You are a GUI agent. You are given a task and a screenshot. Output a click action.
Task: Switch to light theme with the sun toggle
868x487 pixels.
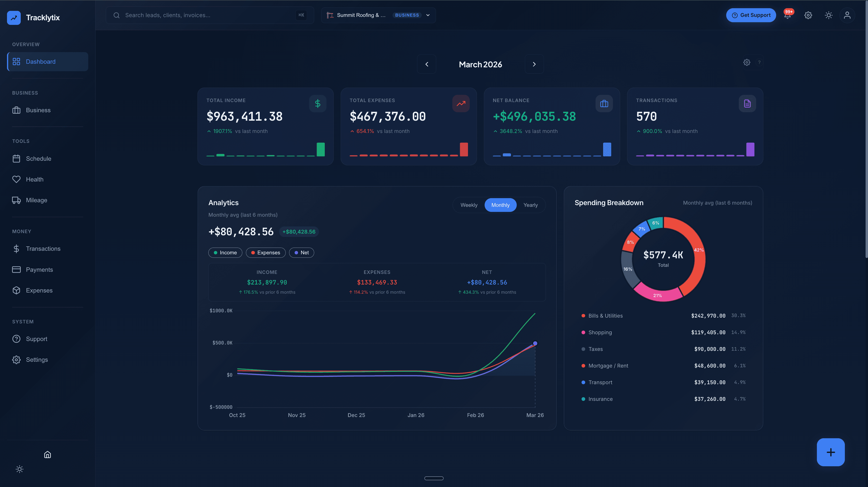828,15
